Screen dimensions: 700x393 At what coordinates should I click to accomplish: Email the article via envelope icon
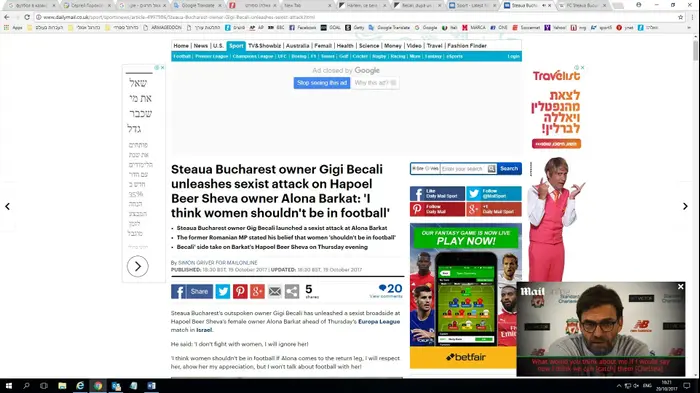(x=275, y=292)
